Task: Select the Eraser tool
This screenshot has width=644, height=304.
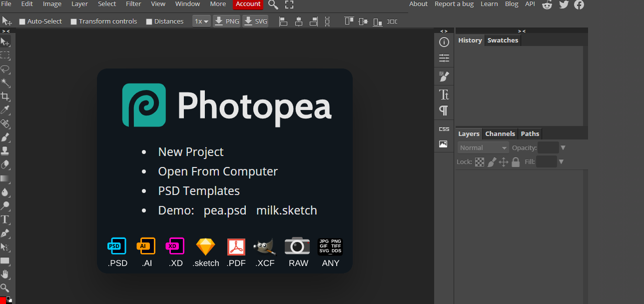Action: [5, 164]
